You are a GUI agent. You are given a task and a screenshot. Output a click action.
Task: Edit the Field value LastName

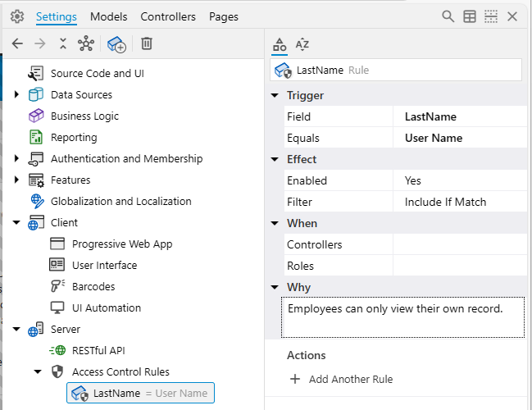460,116
